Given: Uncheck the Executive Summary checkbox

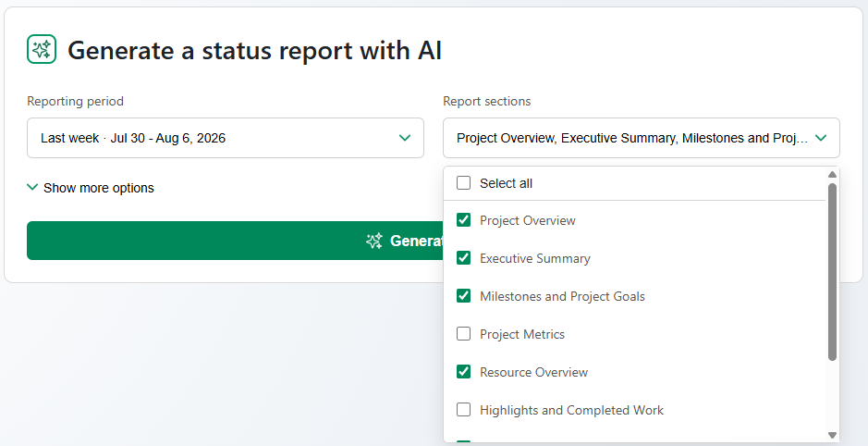Looking at the screenshot, I should pyautogui.click(x=463, y=257).
